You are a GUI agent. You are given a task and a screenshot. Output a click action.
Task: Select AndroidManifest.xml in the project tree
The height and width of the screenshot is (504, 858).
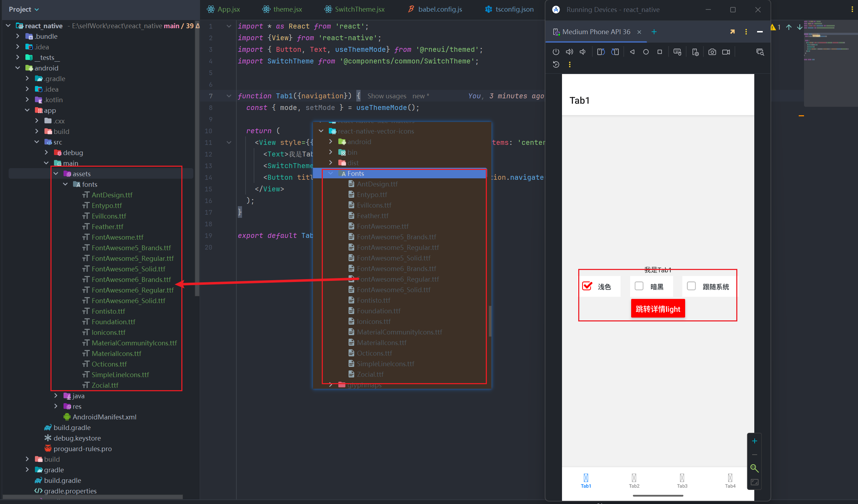pos(104,417)
